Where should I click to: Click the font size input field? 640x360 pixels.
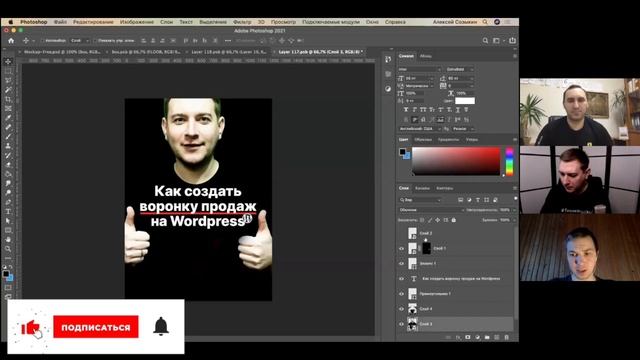point(420,78)
